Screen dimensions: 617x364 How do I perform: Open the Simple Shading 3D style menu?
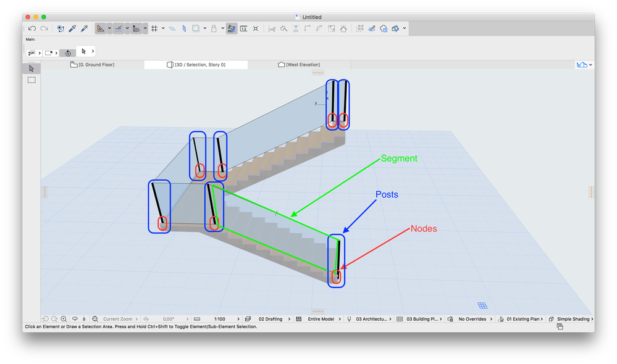pos(573,320)
